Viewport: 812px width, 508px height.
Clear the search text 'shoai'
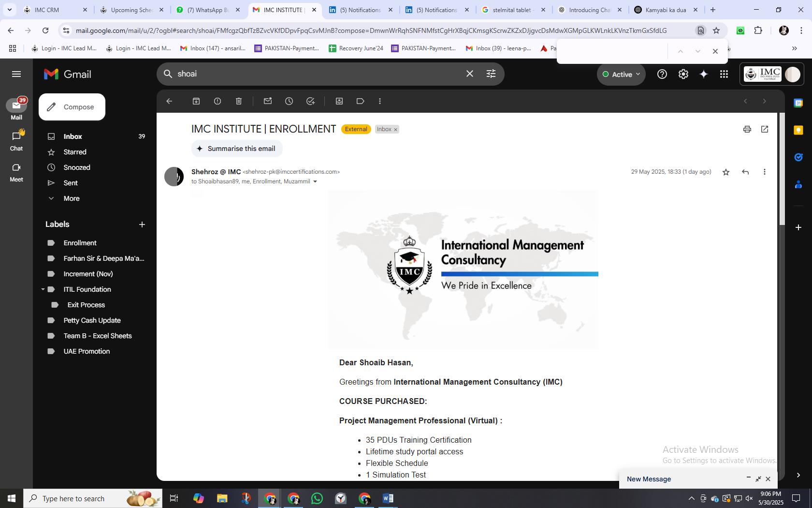click(470, 74)
